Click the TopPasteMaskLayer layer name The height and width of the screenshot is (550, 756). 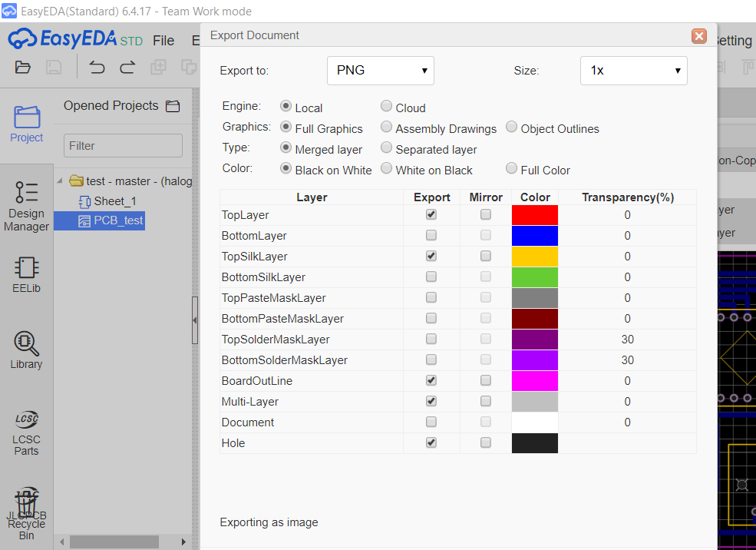click(x=273, y=298)
